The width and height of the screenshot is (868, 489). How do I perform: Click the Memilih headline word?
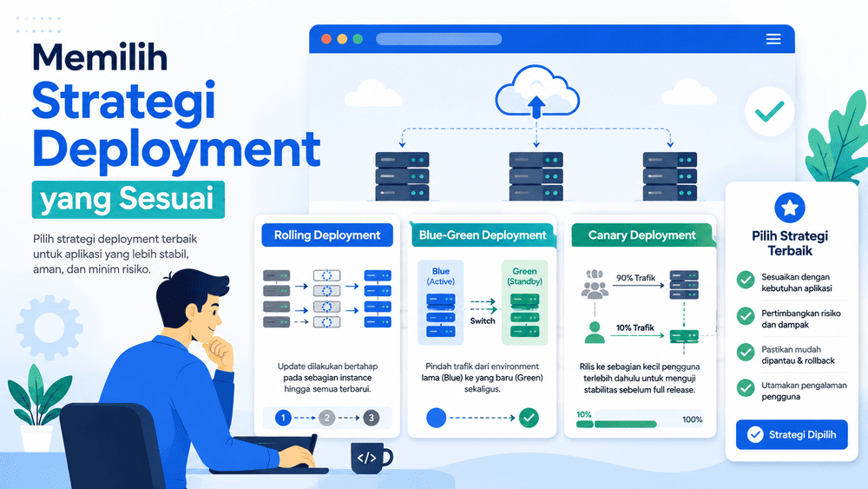coord(100,56)
